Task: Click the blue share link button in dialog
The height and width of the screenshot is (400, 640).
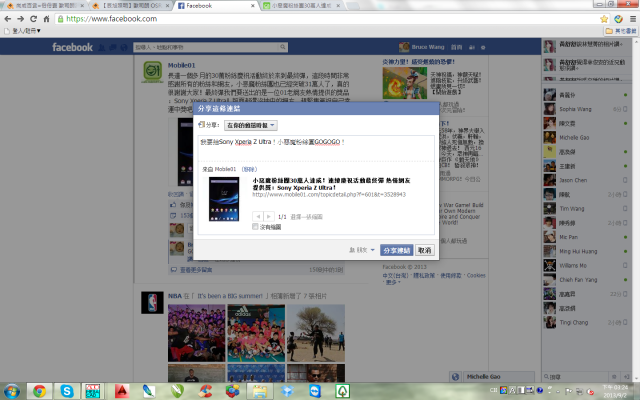Action: point(396,250)
